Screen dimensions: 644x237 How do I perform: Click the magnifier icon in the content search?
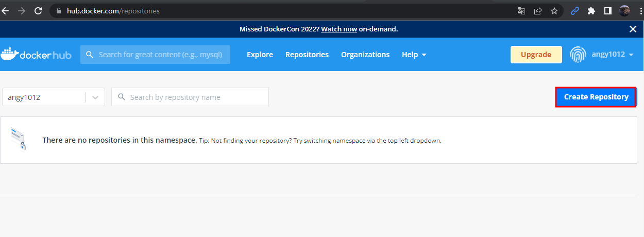(x=90, y=55)
